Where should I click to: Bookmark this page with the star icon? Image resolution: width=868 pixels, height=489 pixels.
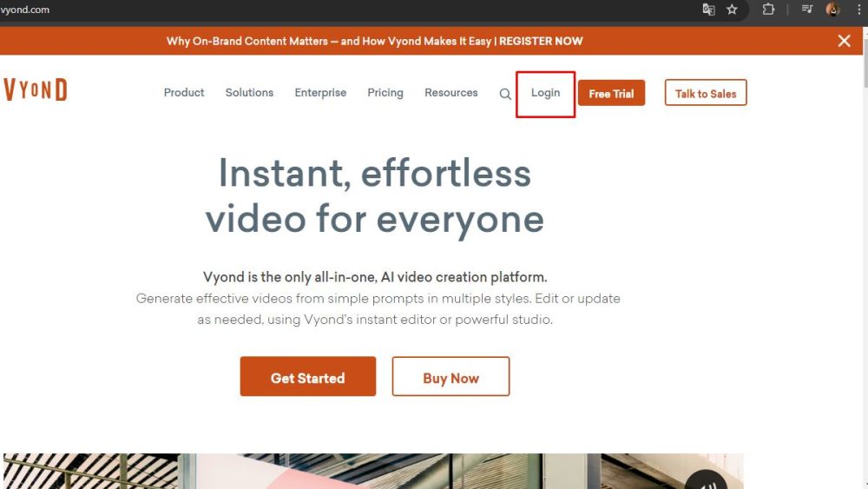click(x=732, y=10)
